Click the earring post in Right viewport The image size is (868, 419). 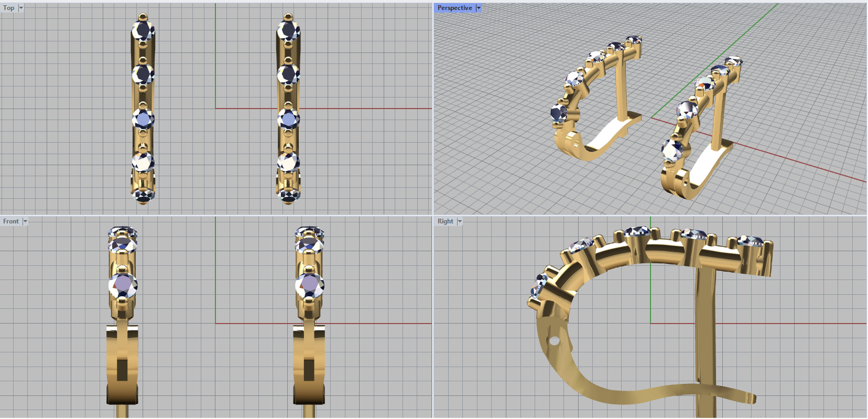[x=706, y=342]
